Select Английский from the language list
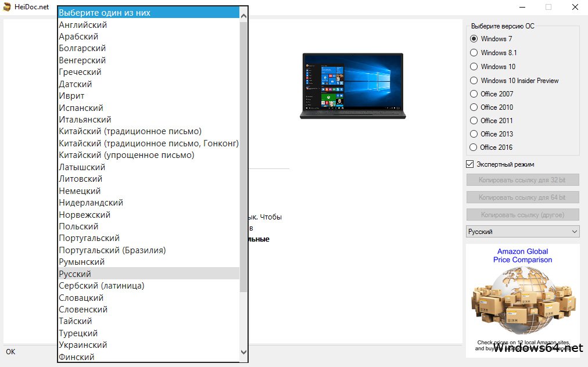The height and width of the screenshot is (367, 588). pos(82,24)
